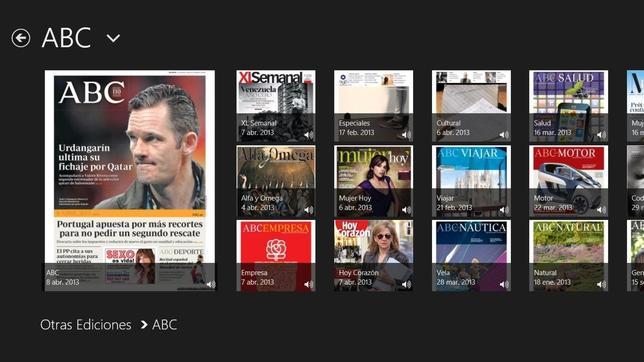Click the speaker icon on Especiales tile

pyautogui.click(x=406, y=134)
